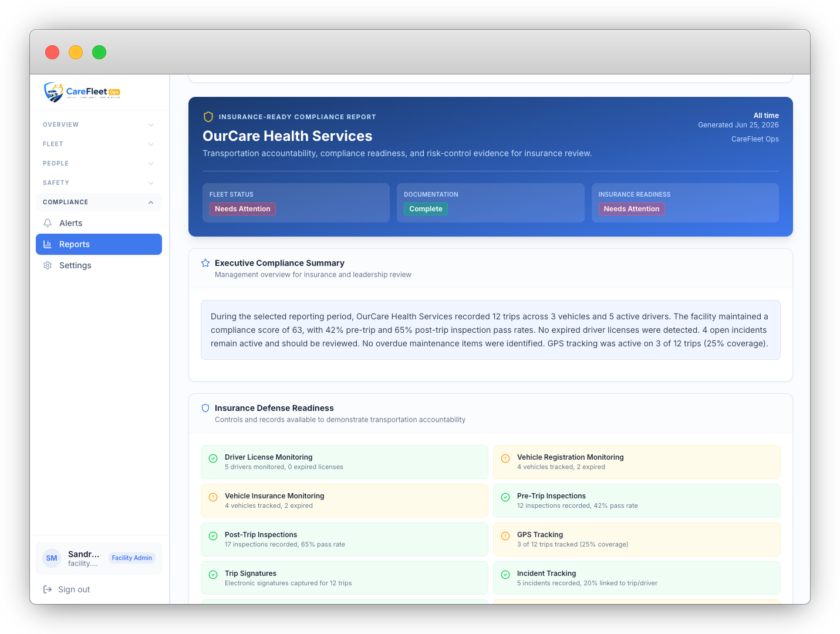Expand the Safety sidebar section
The height and width of the screenshot is (634, 840).
tap(99, 183)
